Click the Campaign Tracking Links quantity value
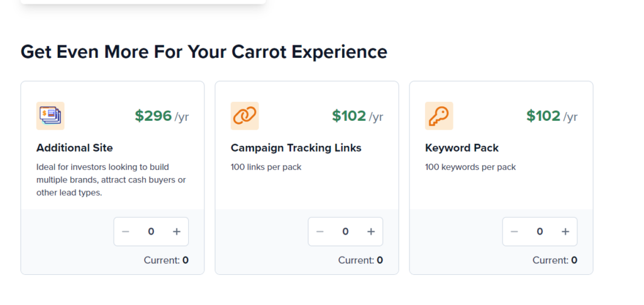Screen dimensions: 644x305 coord(345,231)
